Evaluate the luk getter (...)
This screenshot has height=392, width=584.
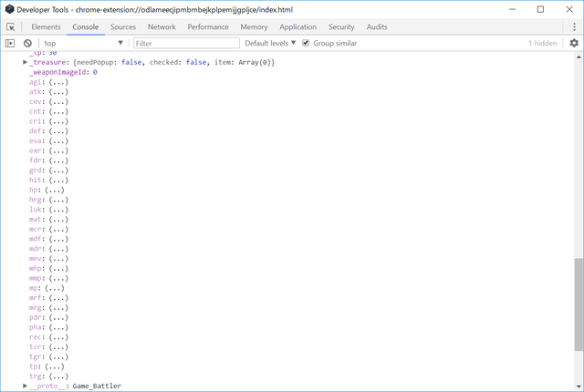point(58,210)
